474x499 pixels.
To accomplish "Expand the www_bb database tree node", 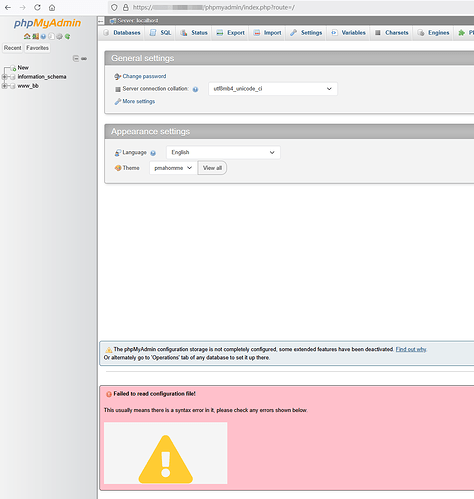I will point(4,86).
